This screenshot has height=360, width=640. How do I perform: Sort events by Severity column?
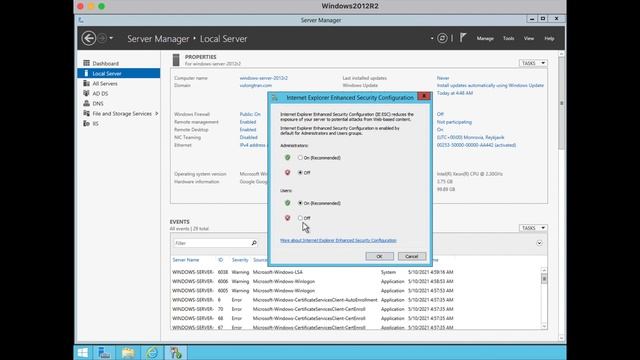(x=240, y=260)
